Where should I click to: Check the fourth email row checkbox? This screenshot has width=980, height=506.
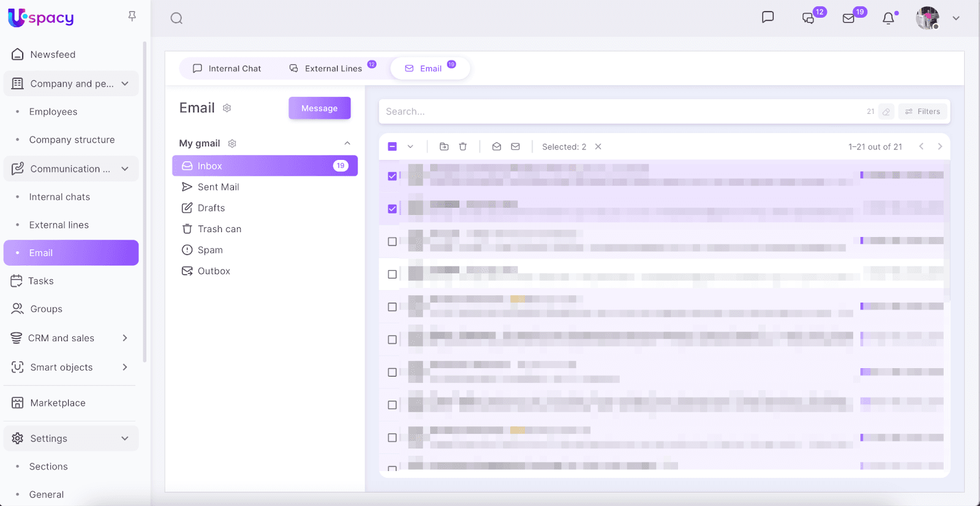tap(393, 274)
